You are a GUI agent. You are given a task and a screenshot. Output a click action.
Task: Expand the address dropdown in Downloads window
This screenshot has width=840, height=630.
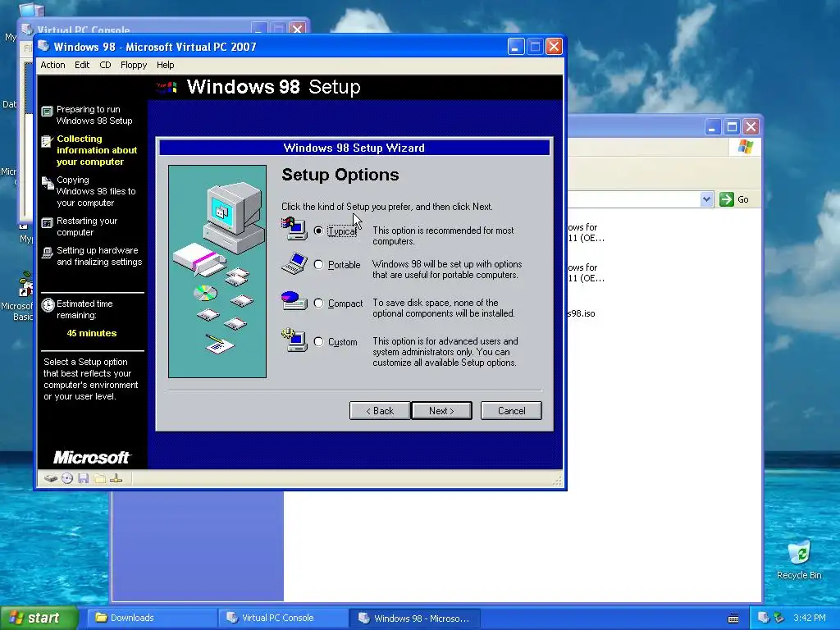click(x=706, y=199)
